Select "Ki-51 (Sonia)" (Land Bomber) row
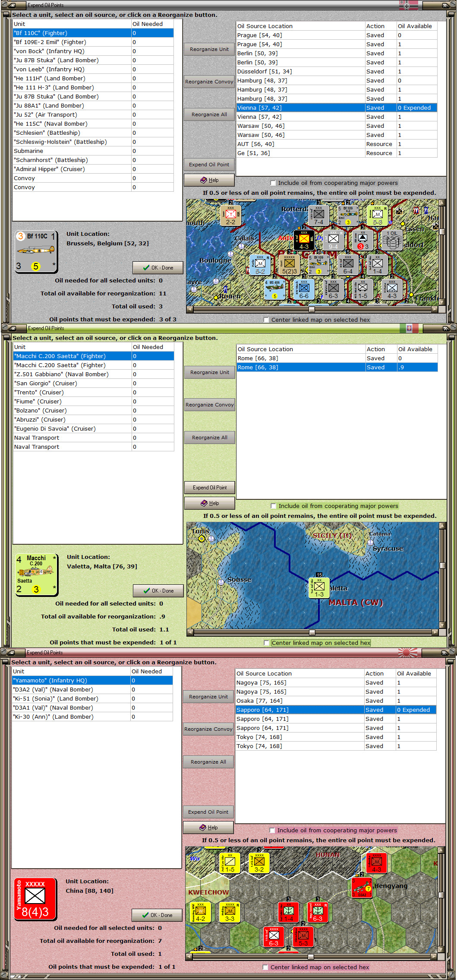Viewport: 457px width, 980px height. click(x=92, y=699)
